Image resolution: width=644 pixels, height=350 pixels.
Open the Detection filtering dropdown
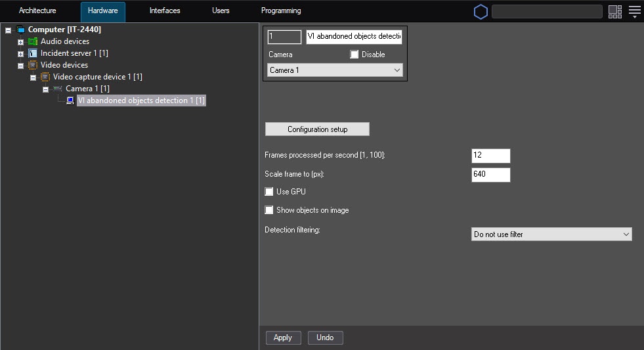(x=551, y=234)
